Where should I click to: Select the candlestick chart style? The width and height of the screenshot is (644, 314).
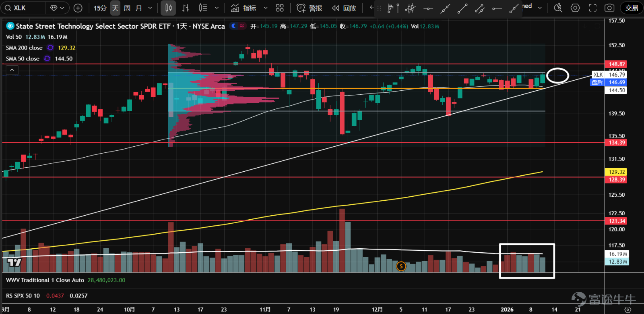[169, 8]
